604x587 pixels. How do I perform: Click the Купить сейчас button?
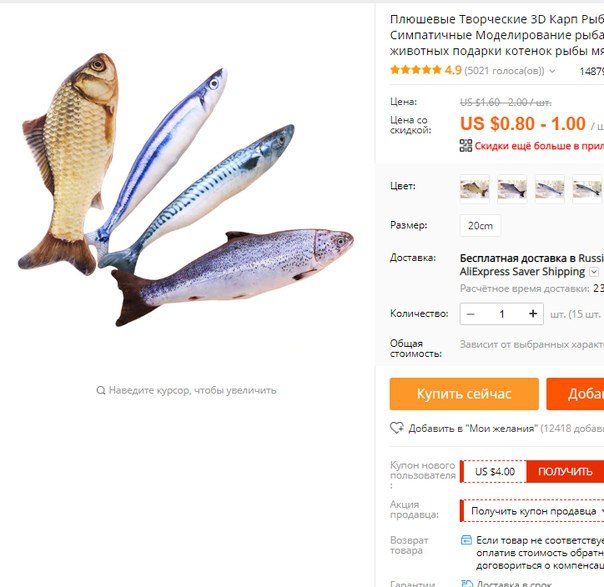(464, 394)
